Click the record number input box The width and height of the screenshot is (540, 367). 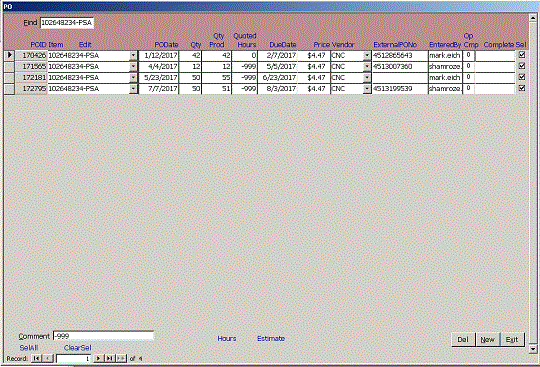(73, 359)
